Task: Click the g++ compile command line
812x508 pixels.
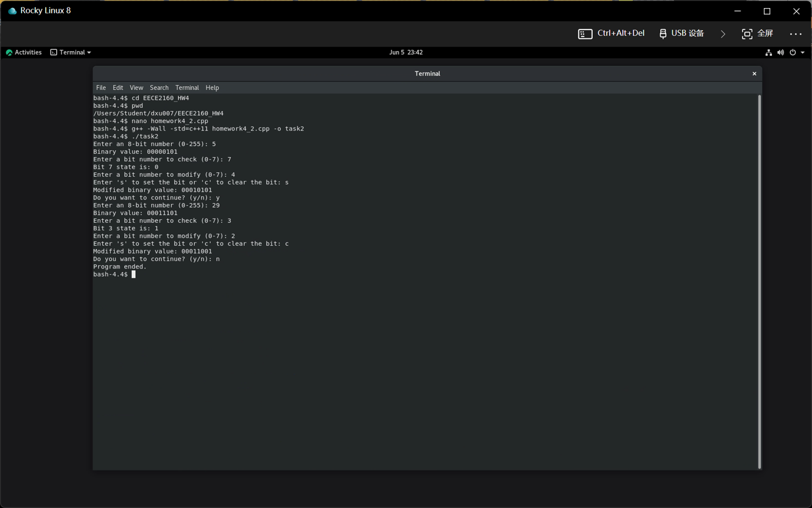Action: coord(198,129)
